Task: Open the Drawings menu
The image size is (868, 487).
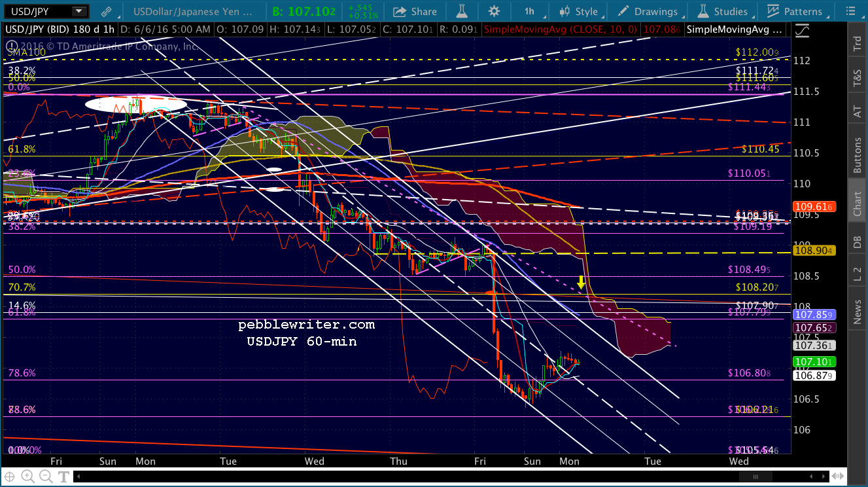Action: pyautogui.click(x=648, y=11)
